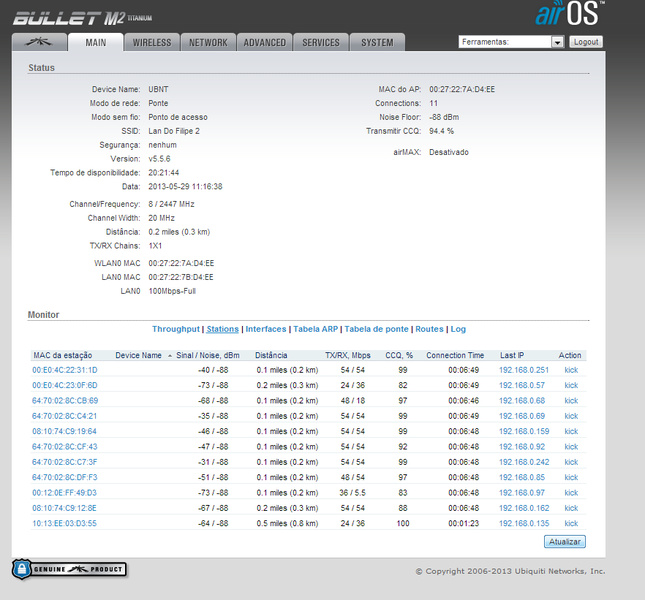Switch to the MAIN tab

(95, 42)
